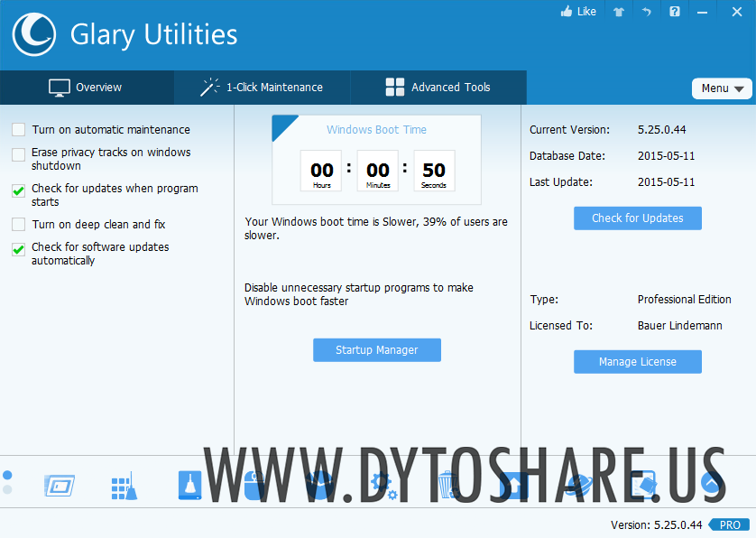
Task: Click 'Disable unnecessary startup programs' text
Action: [x=359, y=294]
